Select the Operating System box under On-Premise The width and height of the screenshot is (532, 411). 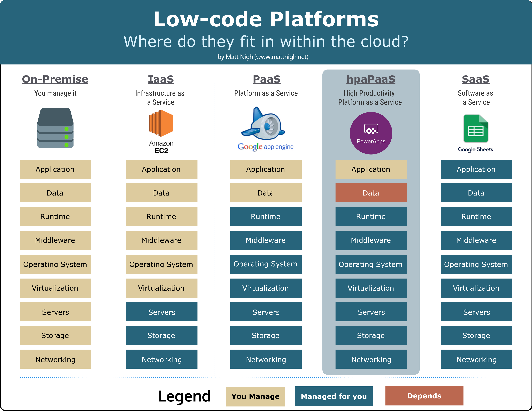click(x=55, y=264)
